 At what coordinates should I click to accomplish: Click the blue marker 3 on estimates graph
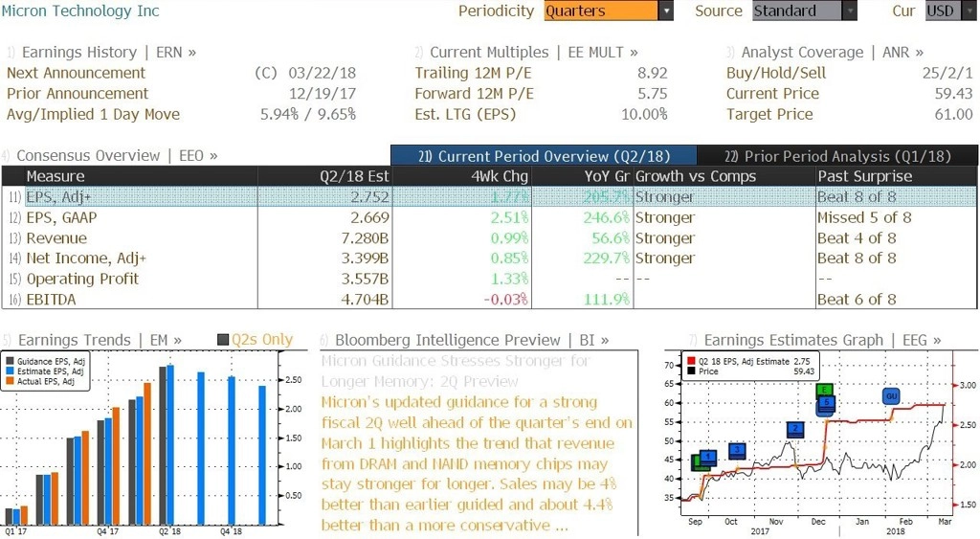coord(738,450)
